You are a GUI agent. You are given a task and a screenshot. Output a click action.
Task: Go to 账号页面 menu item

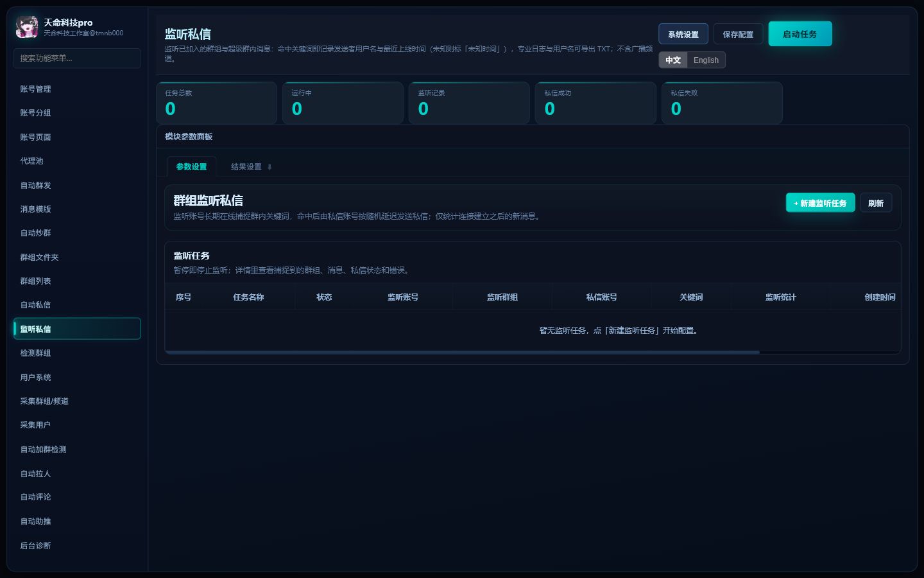pos(77,137)
